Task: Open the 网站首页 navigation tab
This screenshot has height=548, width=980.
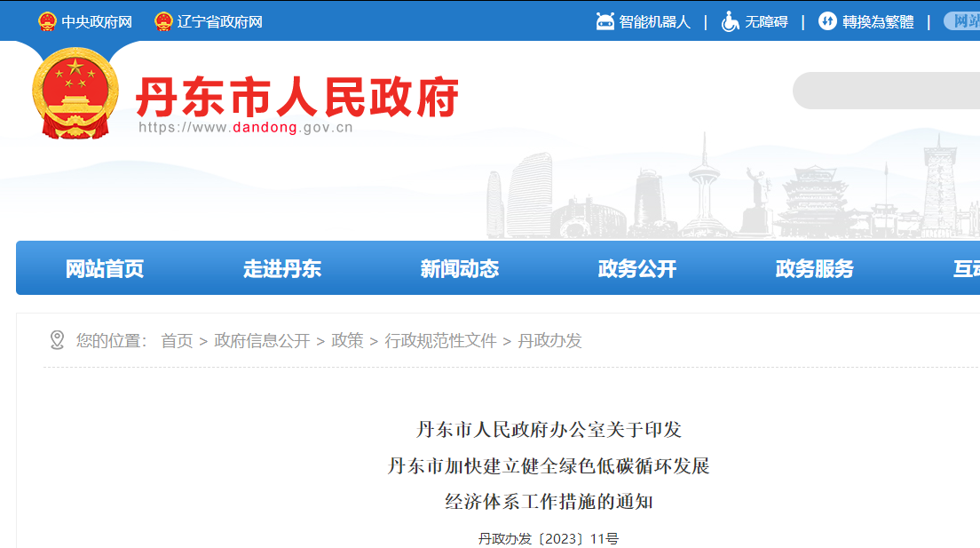Action: 105,268
